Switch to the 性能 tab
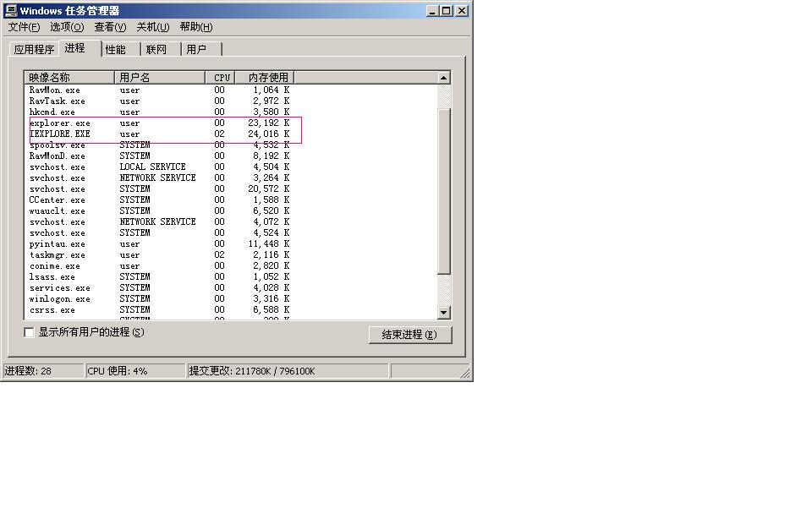The image size is (812, 530). (x=120, y=49)
